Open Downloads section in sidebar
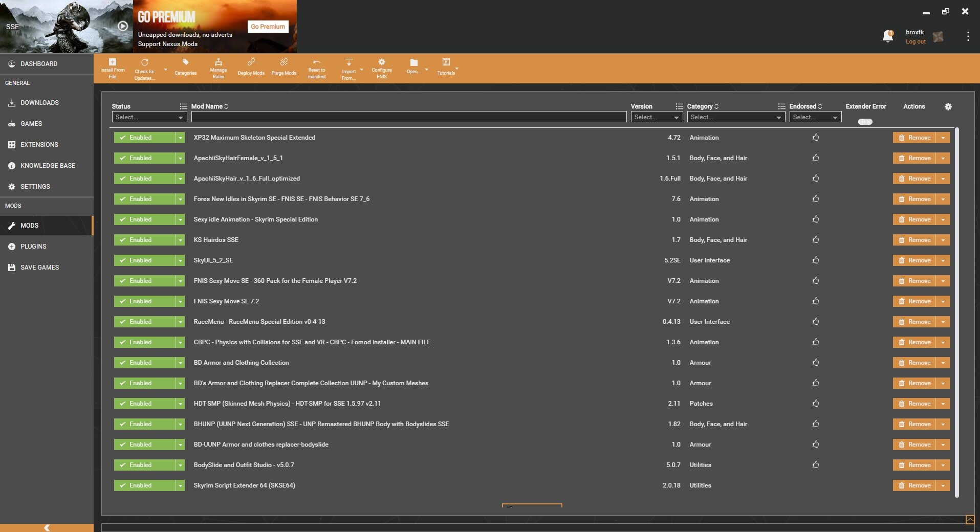980x532 pixels. click(47, 103)
